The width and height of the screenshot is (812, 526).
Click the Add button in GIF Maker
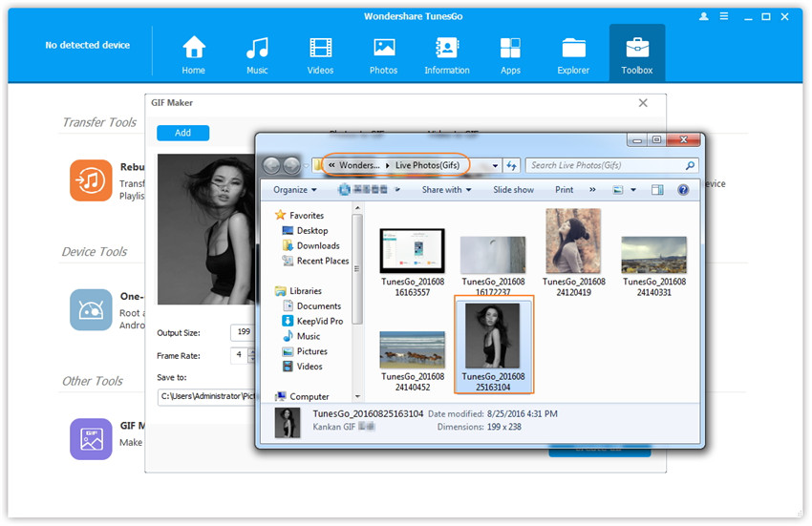(x=182, y=133)
